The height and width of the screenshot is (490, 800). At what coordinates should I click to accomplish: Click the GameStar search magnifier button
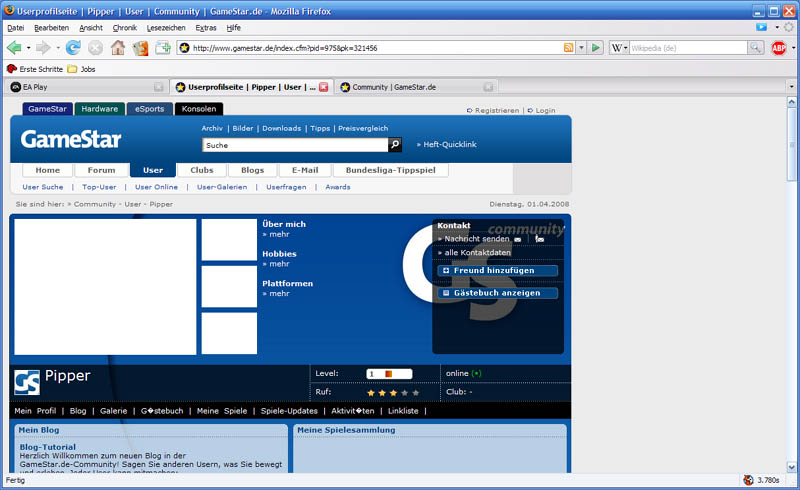click(395, 145)
